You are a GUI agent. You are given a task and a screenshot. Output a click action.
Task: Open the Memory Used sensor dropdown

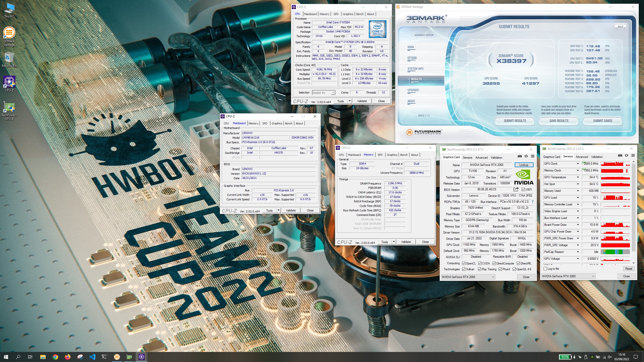578,191
